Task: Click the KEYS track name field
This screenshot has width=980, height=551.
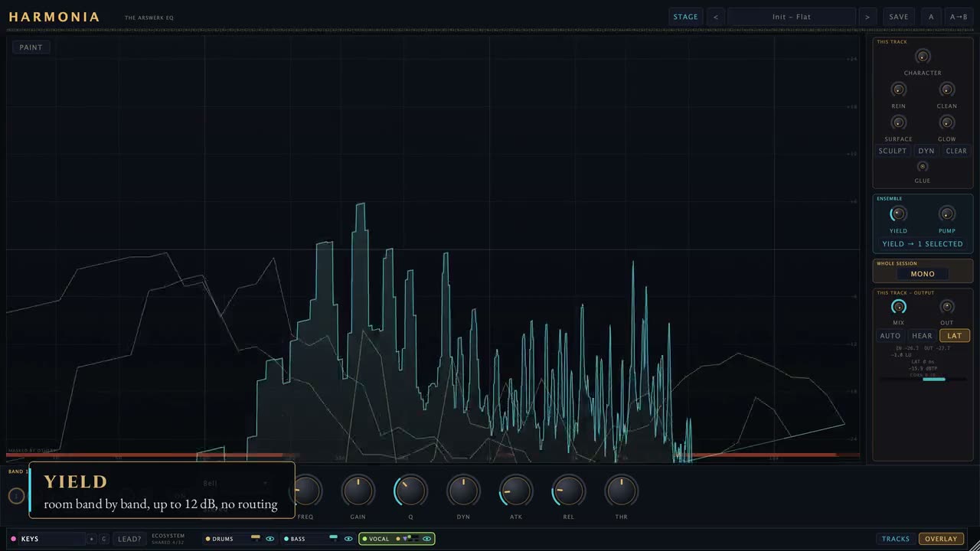Action: coord(51,539)
